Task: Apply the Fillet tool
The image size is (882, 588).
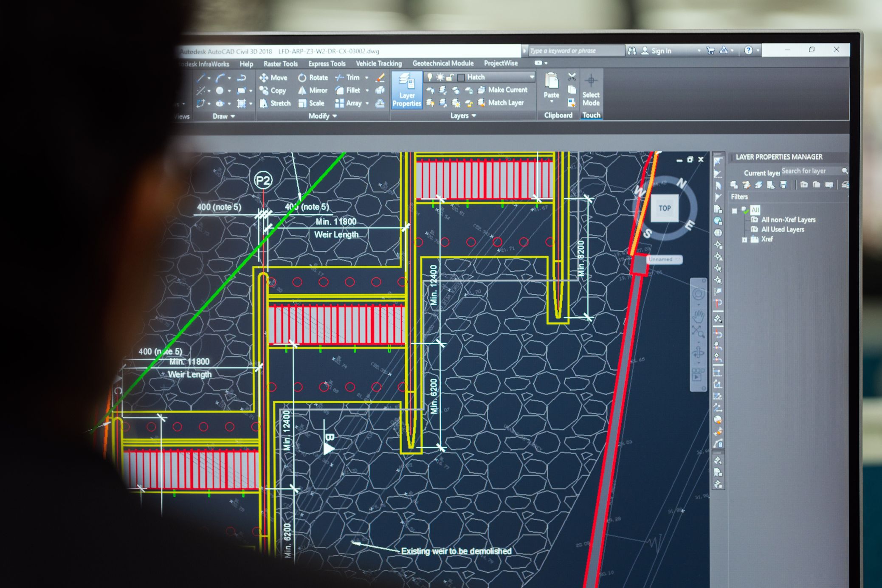Action: (x=348, y=90)
